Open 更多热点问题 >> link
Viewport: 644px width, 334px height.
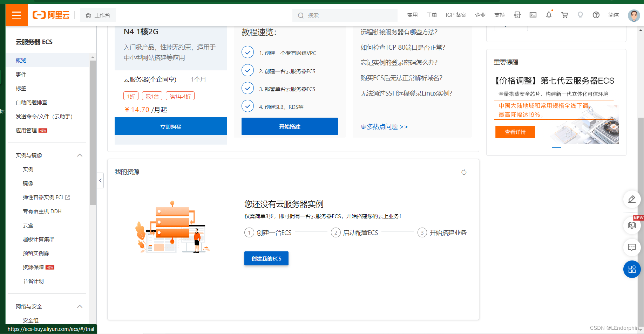coord(384,127)
